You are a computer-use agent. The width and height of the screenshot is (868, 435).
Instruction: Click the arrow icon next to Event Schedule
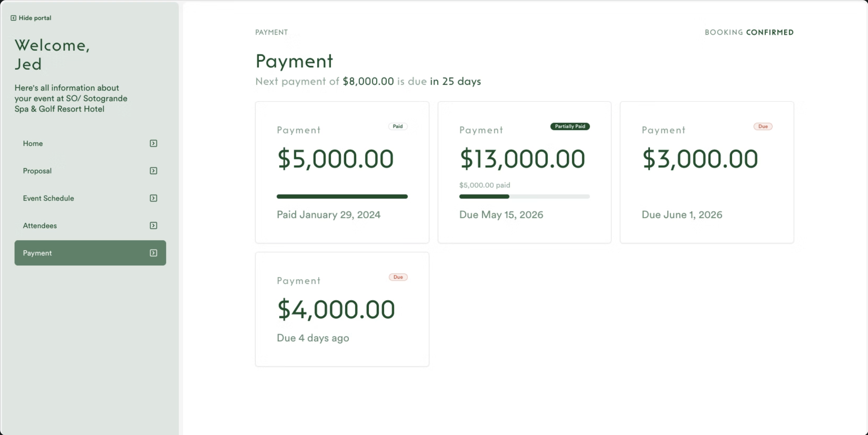tap(153, 198)
